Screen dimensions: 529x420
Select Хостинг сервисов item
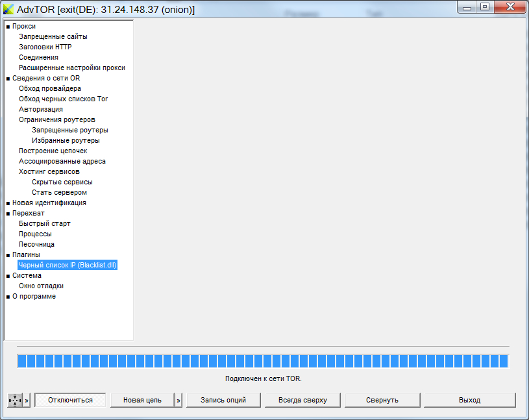(49, 172)
